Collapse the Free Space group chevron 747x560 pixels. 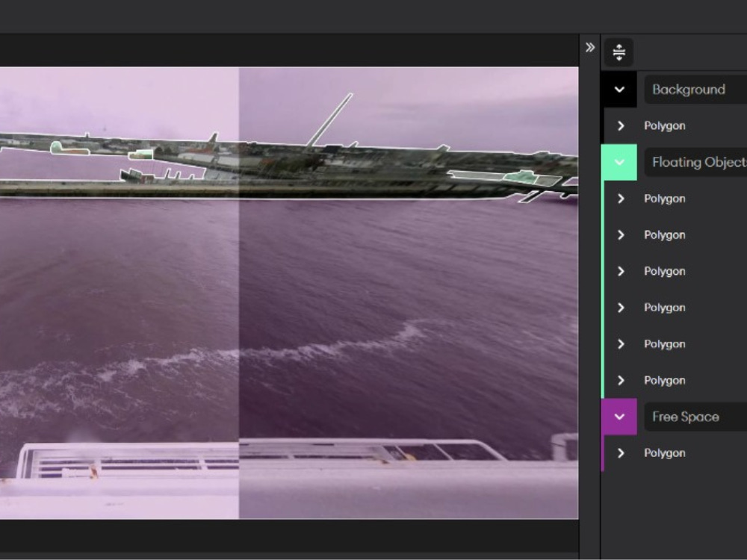[619, 417]
